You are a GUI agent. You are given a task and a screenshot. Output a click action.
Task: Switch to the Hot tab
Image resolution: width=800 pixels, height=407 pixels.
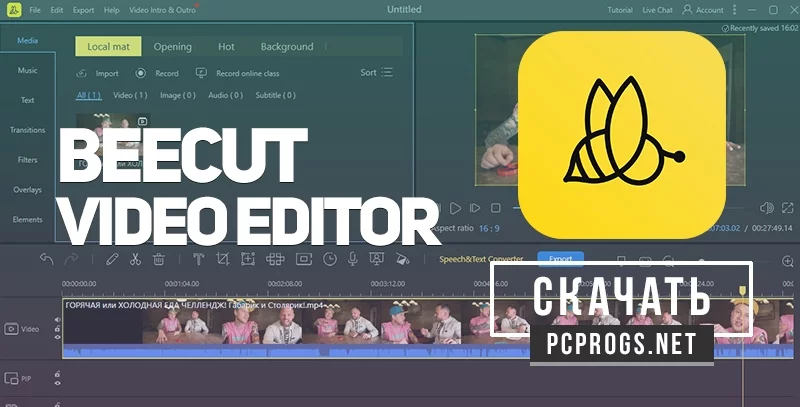226,46
